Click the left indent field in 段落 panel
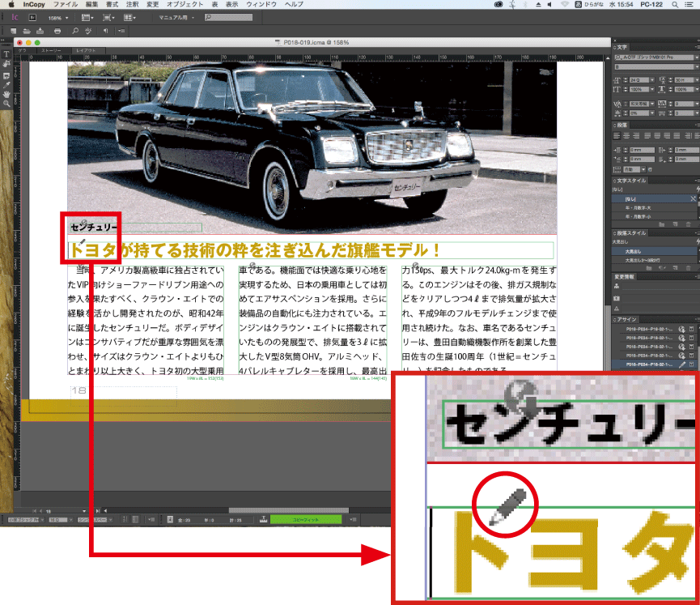 coord(642,150)
